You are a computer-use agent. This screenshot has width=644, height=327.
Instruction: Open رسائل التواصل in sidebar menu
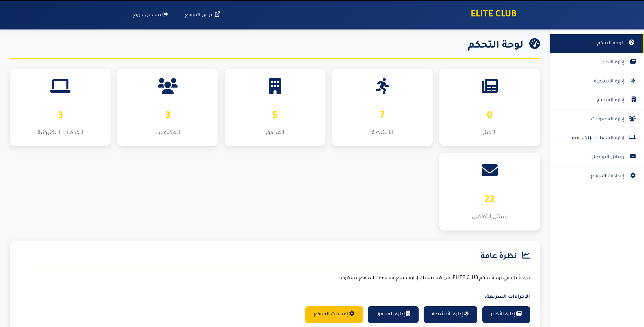(597, 157)
